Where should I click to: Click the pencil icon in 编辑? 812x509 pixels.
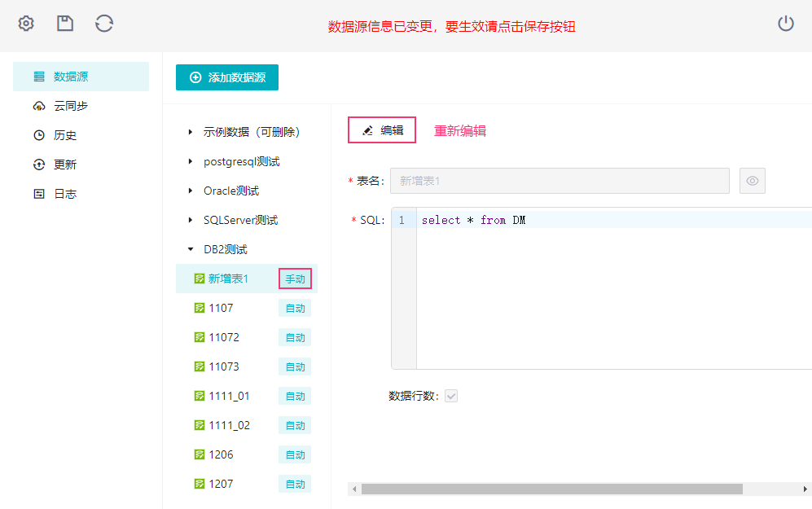coord(367,130)
